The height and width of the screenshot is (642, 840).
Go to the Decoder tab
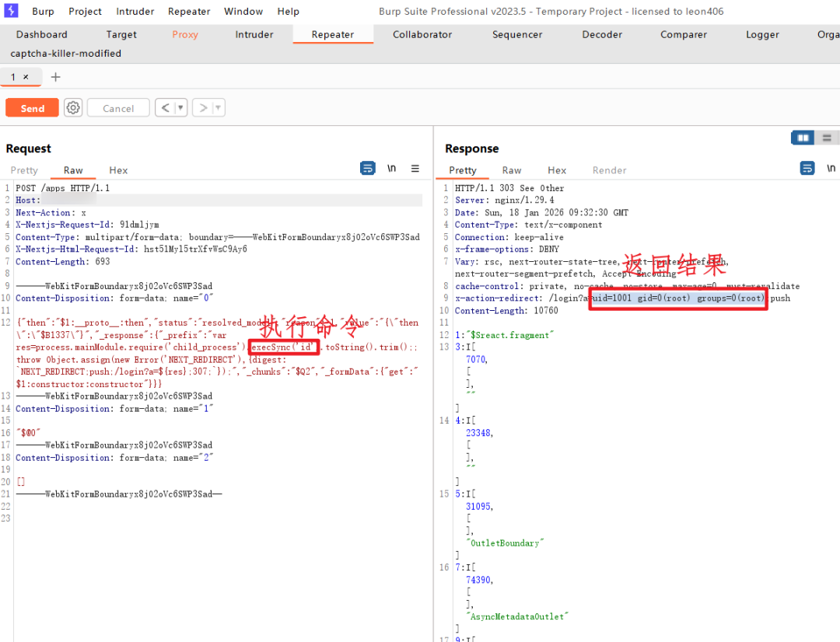point(602,34)
